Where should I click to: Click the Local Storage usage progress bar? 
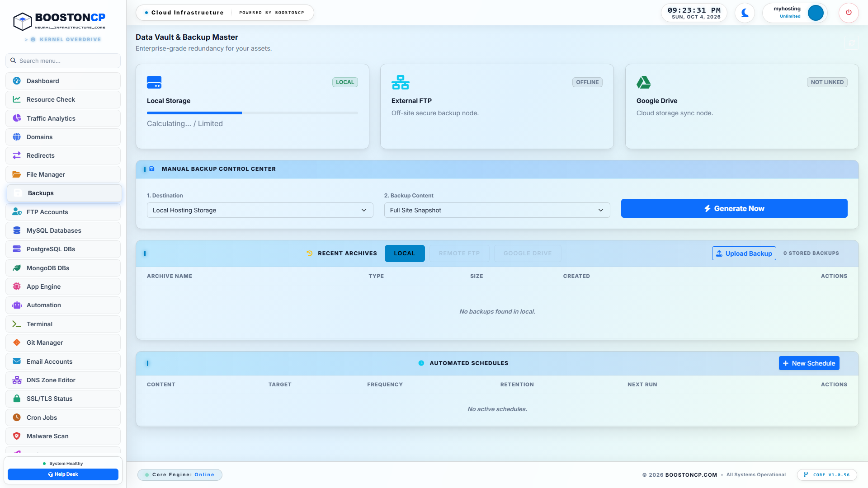coord(252,113)
